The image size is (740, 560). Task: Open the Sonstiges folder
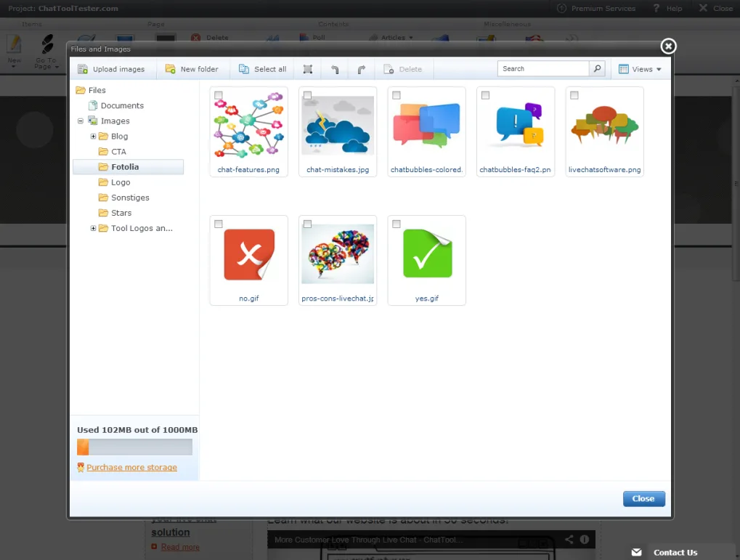point(124,198)
